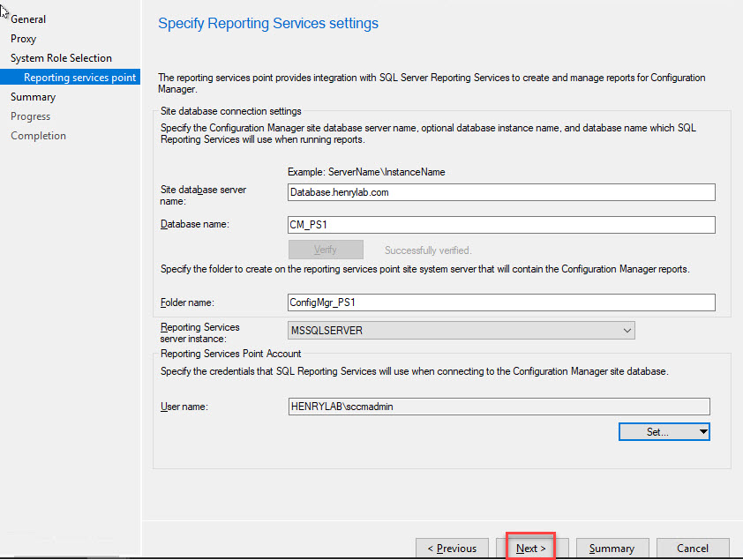
Task: Focus the Site database server name field
Action: point(500,192)
